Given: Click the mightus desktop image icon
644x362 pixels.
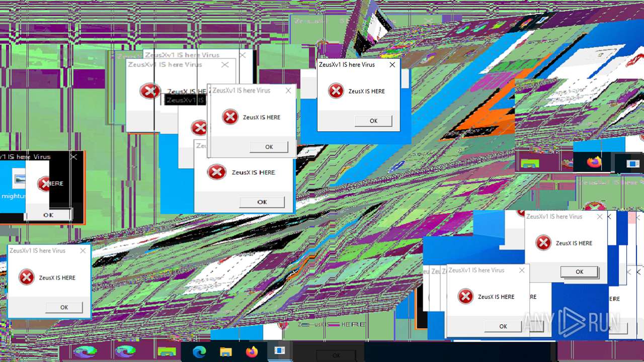Looking at the screenshot, I should pos(19,179).
